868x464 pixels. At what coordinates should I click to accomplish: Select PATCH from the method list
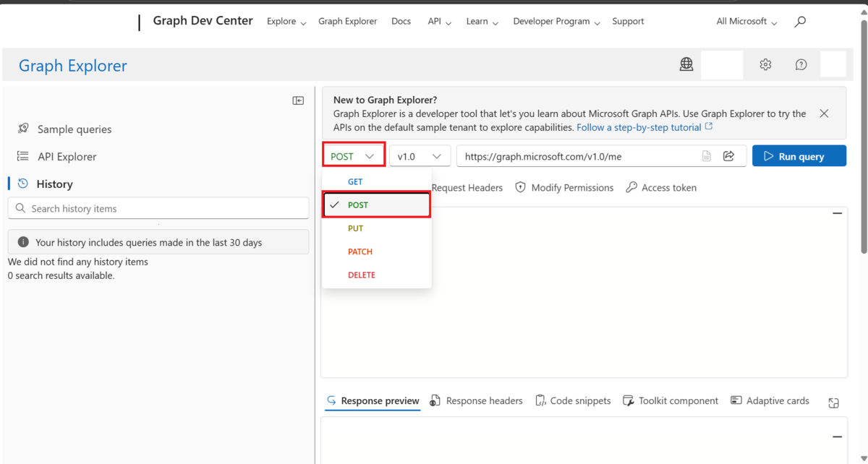pyautogui.click(x=377, y=252)
